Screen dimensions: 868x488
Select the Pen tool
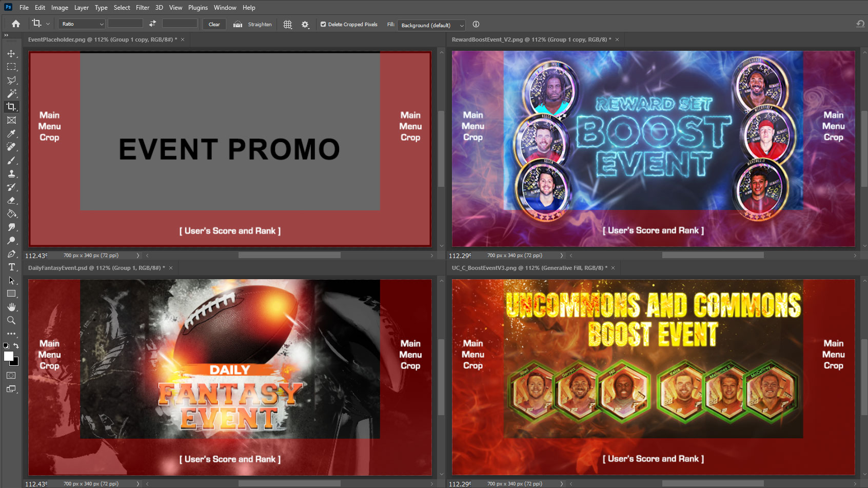[x=11, y=253]
